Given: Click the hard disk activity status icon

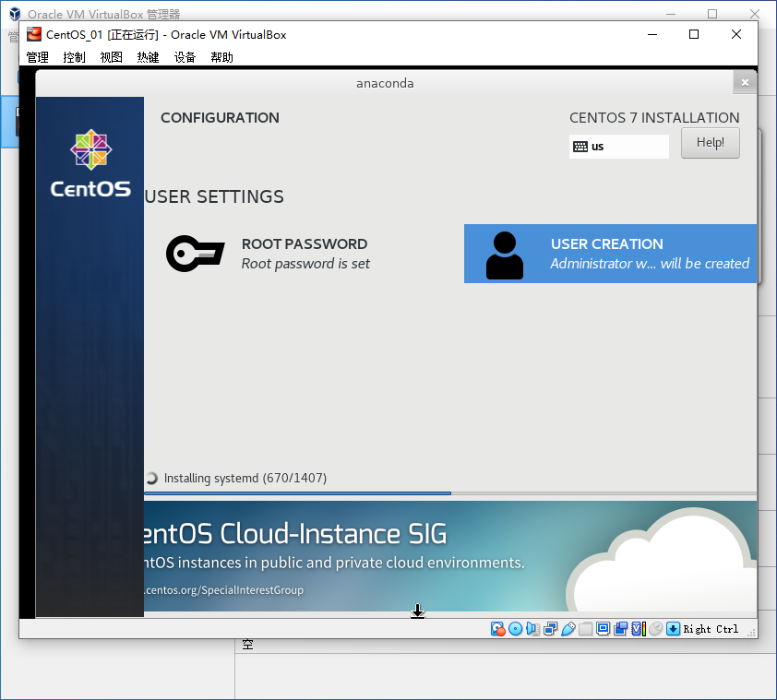Looking at the screenshot, I should click(497, 629).
